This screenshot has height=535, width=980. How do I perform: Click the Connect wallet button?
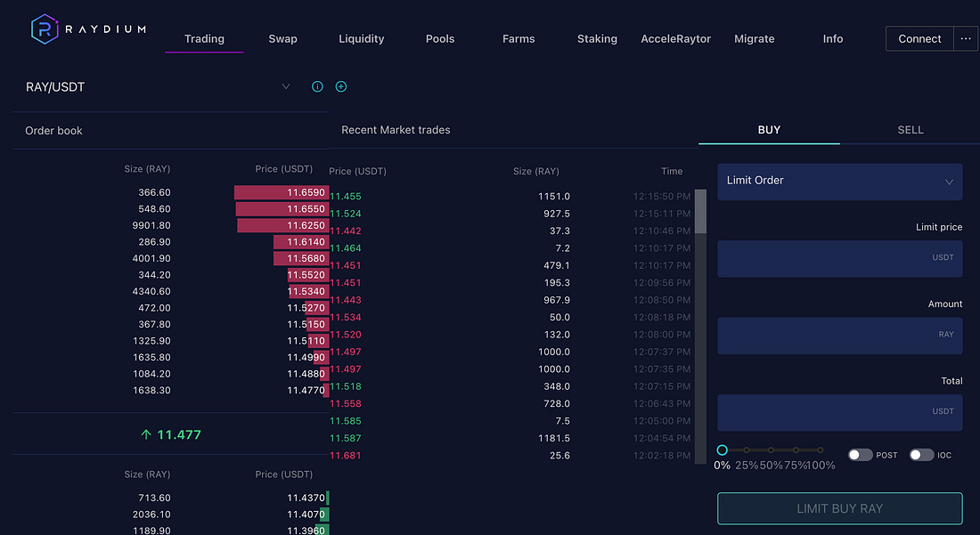[x=919, y=38]
